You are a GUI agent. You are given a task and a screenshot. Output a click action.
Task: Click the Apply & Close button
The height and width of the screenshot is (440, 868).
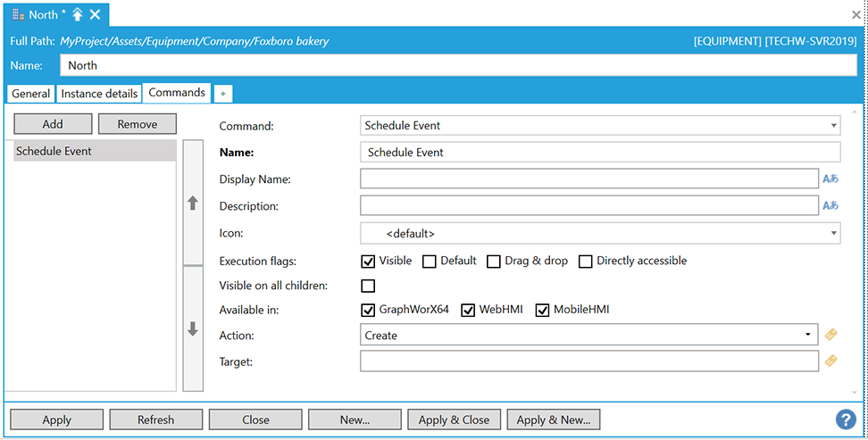tap(454, 419)
